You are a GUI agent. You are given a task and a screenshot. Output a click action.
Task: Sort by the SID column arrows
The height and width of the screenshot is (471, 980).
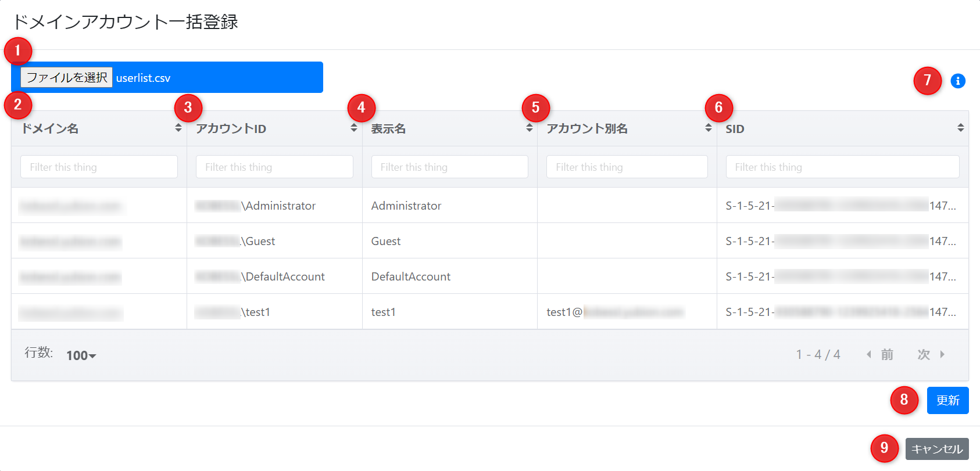[961, 128]
